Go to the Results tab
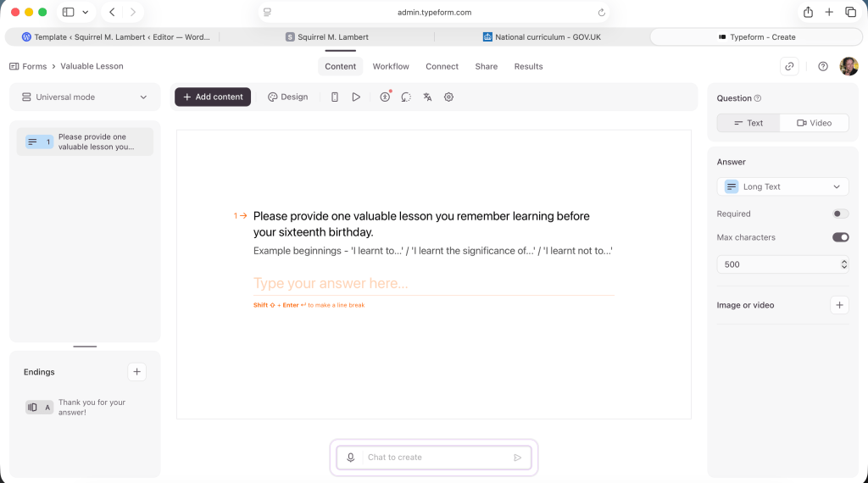This screenshot has width=868, height=483. pyautogui.click(x=528, y=66)
